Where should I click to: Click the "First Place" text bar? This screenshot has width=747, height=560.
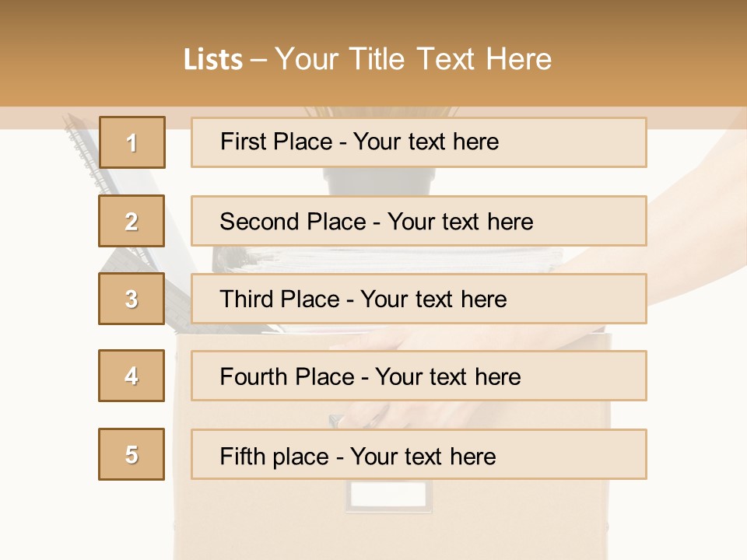(419, 142)
